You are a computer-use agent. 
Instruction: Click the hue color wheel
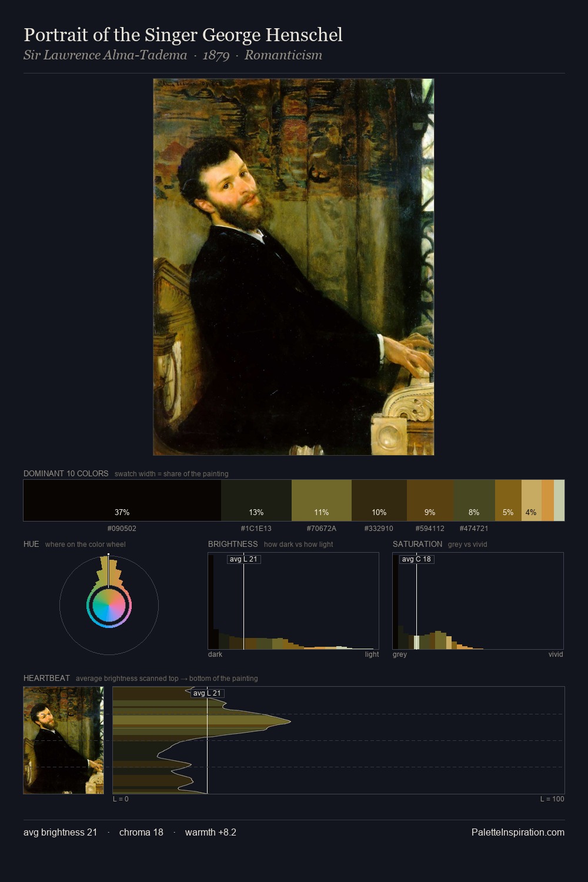click(x=109, y=605)
